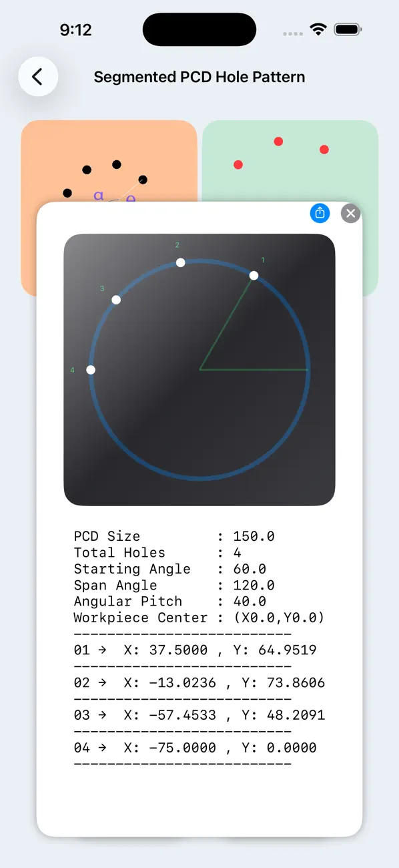The image size is (399, 868).
Task: Tap the Angular Pitch 40.0 line
Action: (170, 602)
